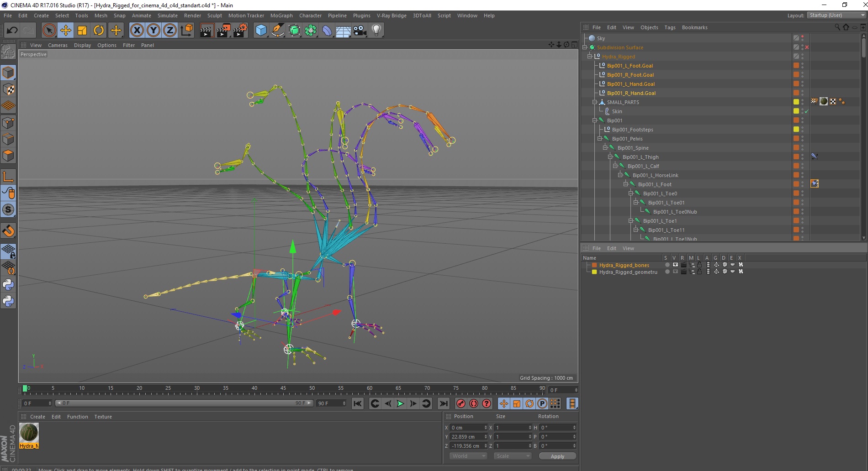Image resolution: width=868 pixels, height=471 pixels.
Task: Collapse the Bip001_Spine branch
Action: [x=605, y=148]
